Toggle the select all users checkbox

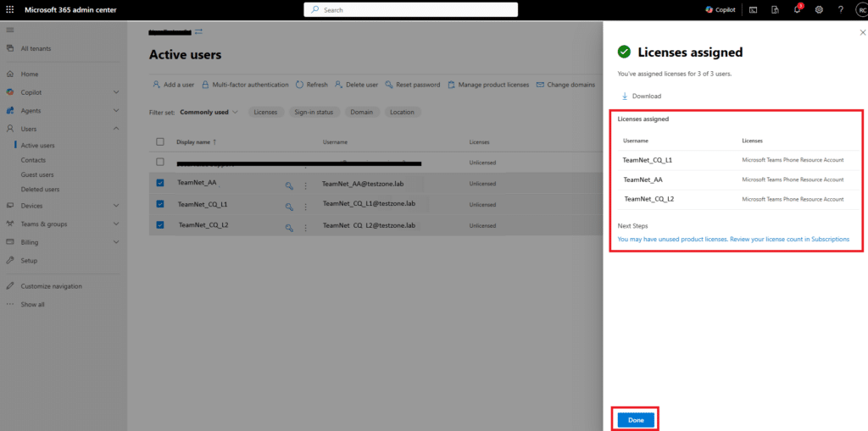(160, 141)
